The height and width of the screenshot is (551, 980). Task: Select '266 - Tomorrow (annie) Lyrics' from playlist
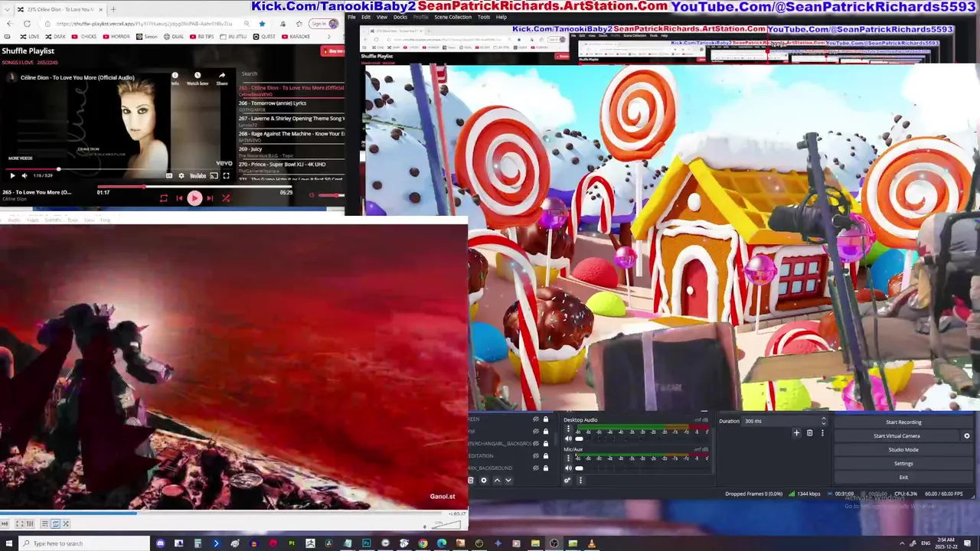point(291,106)
